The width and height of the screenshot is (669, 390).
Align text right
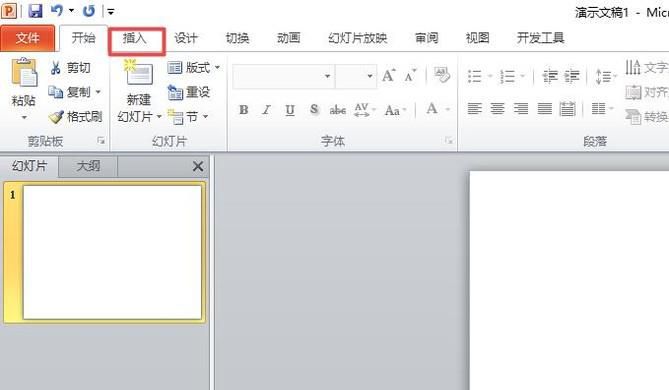pyautogui.click(x=521, y=109)
